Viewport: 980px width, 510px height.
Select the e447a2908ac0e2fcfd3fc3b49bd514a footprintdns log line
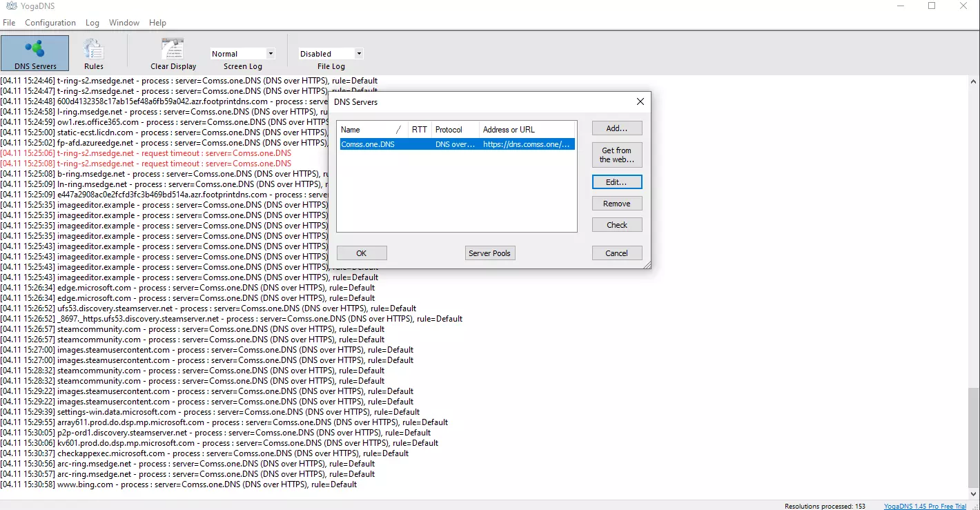[x=164, y=195]
